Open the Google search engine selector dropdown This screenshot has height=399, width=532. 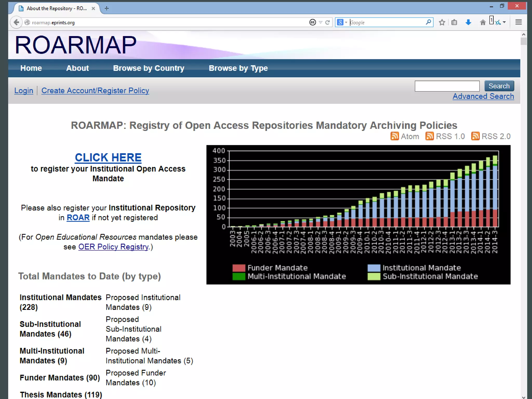[342, 22]
